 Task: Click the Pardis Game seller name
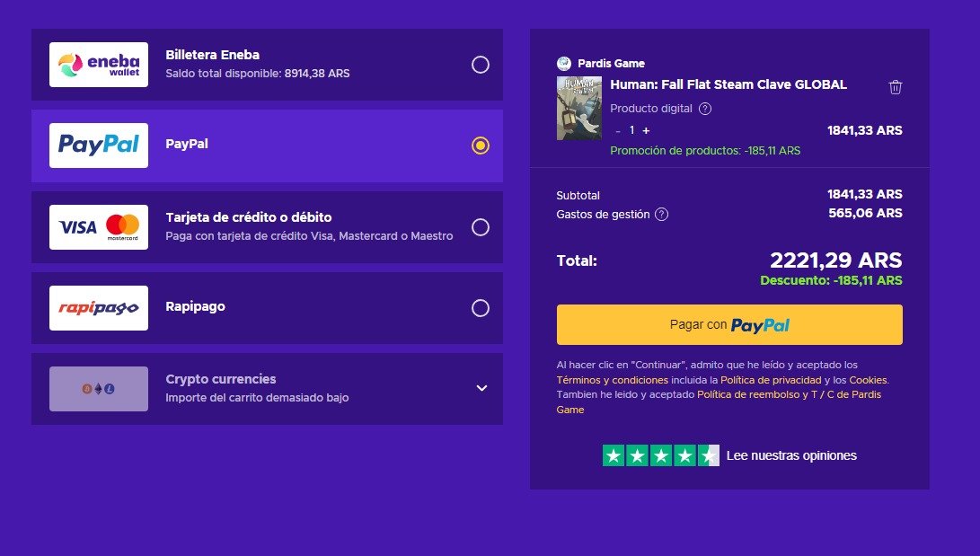pos(611,63)
